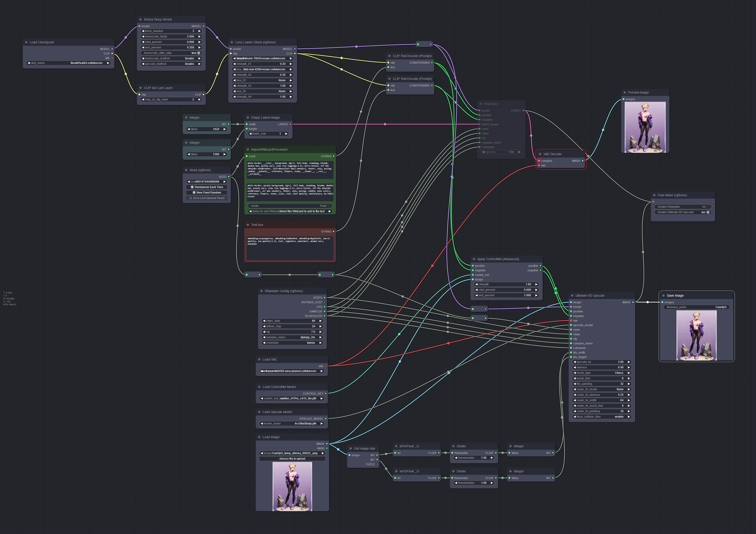Click the collapse dot on Save Image node
756x534 pixels.
[x=663, y=296]
